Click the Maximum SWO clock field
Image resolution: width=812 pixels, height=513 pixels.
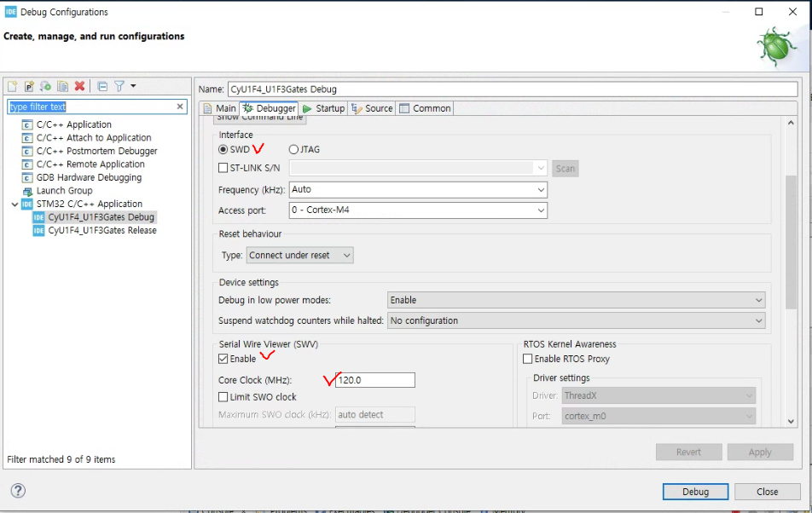click(x=375, y=414)
